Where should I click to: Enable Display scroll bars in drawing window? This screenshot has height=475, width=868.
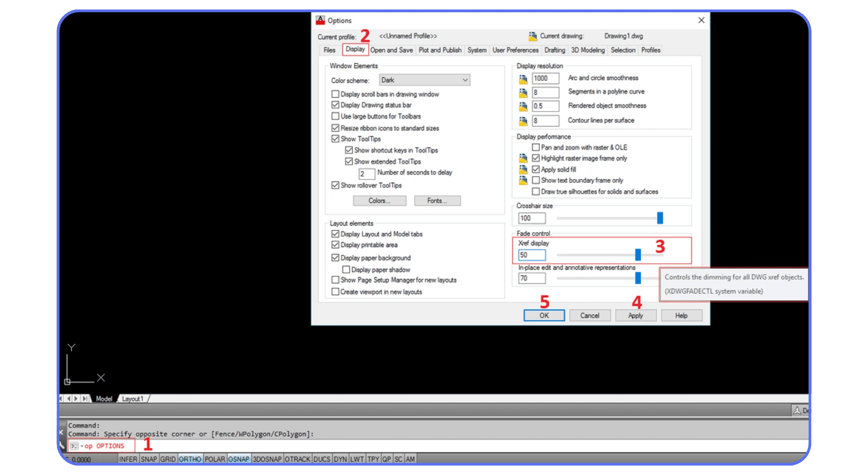335,94
